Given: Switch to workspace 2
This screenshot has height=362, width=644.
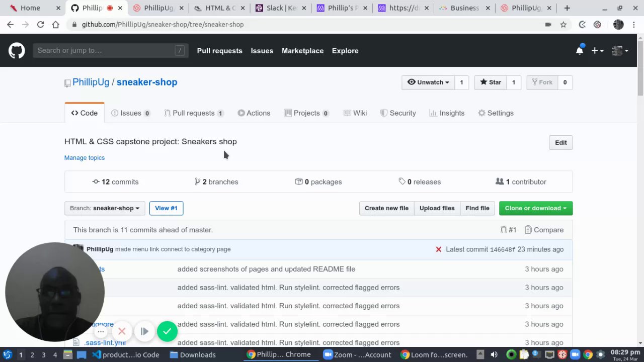Looking at the screenshot, I should [x=32, y=354].
